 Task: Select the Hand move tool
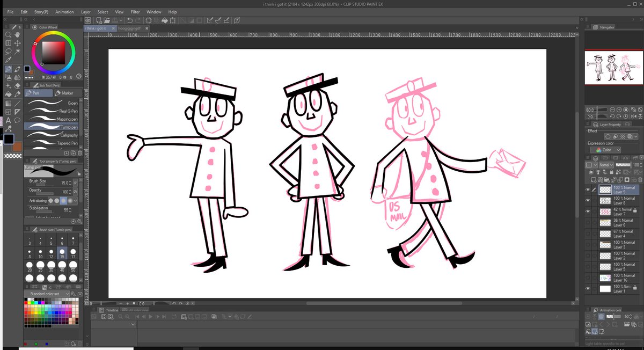17,34
